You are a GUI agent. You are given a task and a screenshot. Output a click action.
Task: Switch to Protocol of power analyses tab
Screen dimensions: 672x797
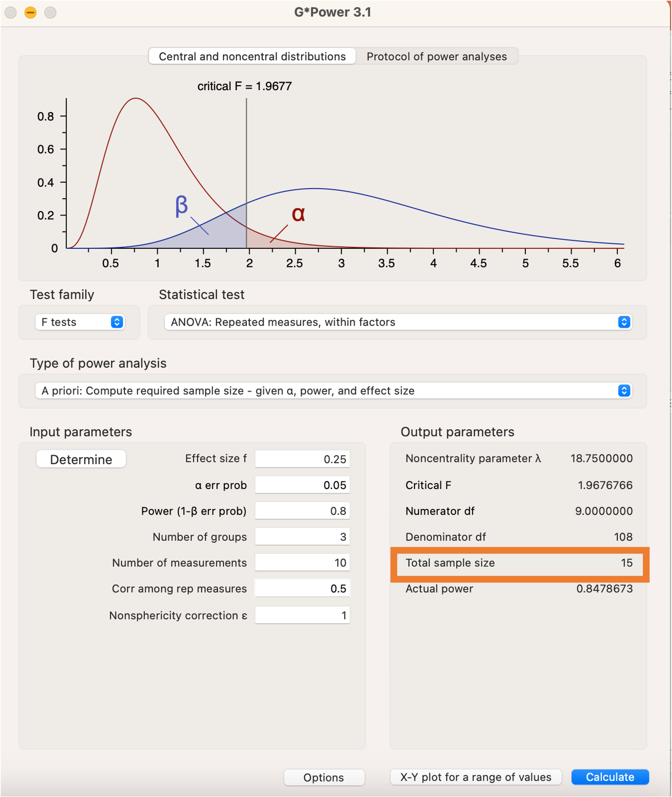pos(437,56)
